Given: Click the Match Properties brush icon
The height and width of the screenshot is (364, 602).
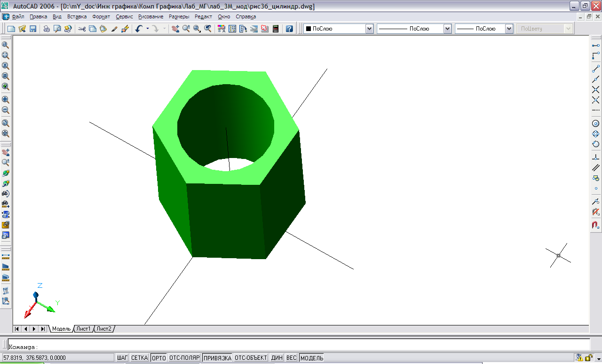Looking at the screenshot, I should point(114,29).
